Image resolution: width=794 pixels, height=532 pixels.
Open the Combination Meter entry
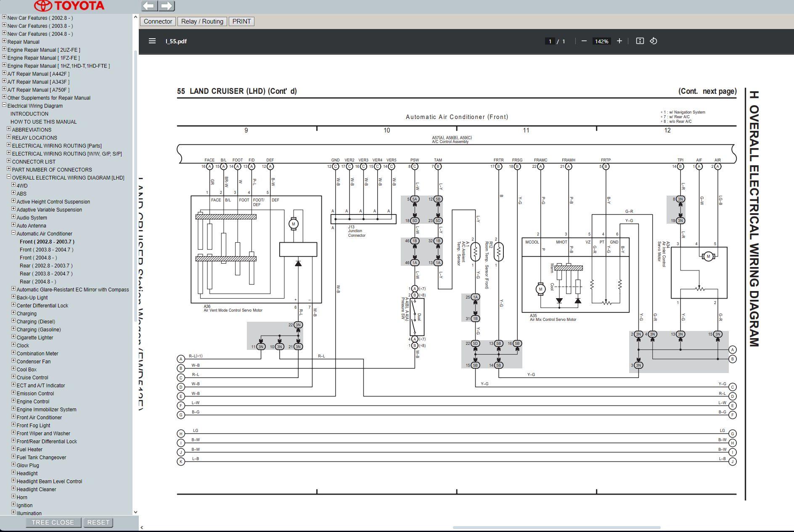coord(37,354)
